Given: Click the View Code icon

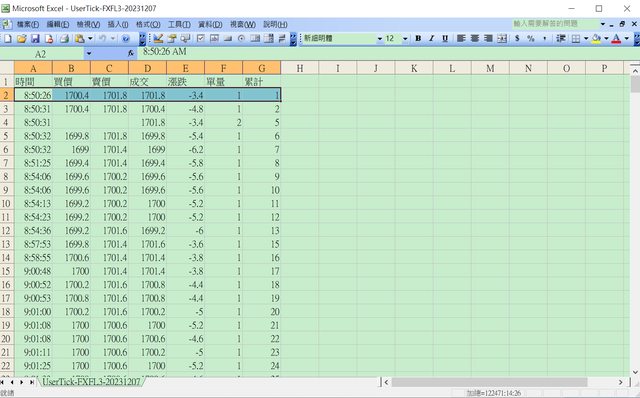Looking at the screenshot, I should pos(186,38).
